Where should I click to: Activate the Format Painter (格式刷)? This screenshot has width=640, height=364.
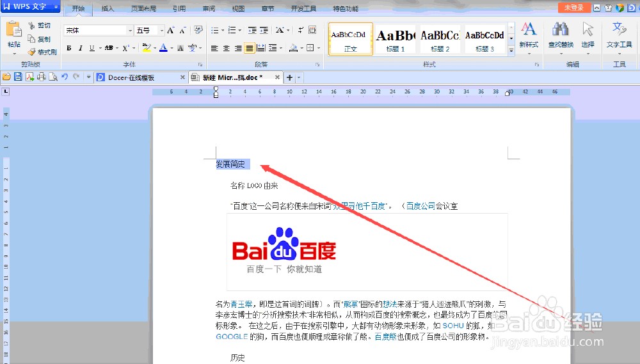(x=42, y=52)
